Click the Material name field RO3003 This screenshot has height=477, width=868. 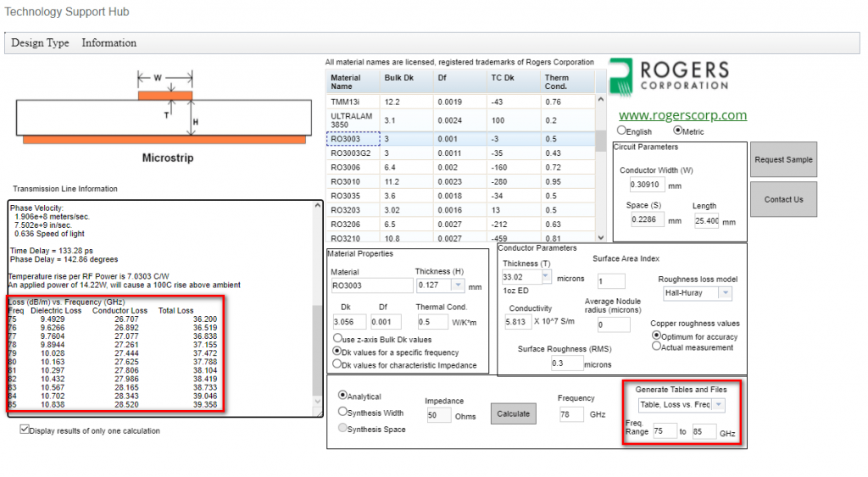(371, 286)
